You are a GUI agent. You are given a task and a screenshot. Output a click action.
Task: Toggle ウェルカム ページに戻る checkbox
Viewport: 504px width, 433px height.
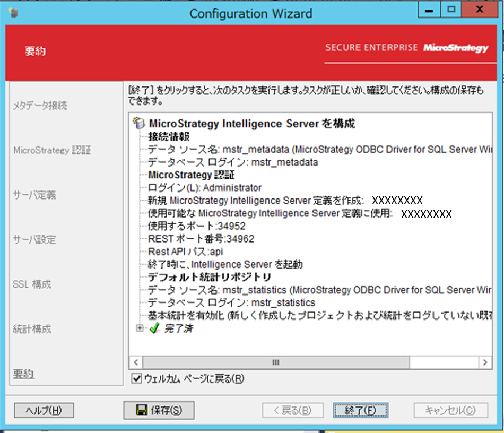point(136,378)
